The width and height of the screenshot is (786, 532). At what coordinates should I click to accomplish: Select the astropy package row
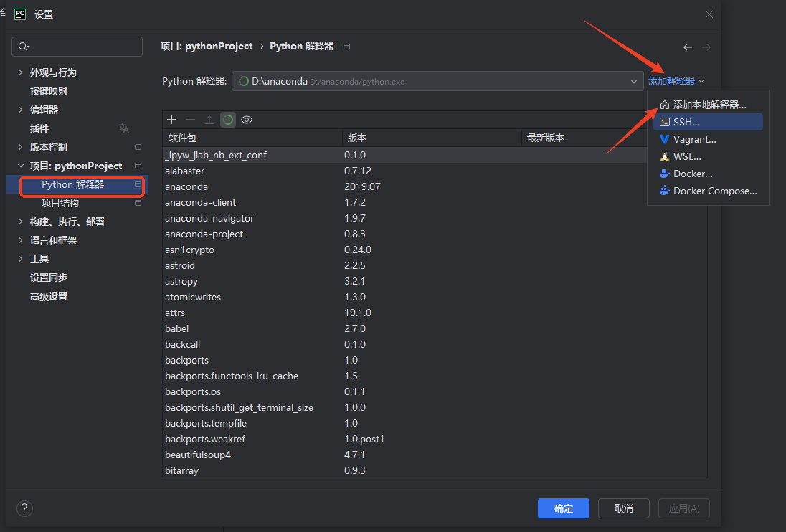[435, 282]
